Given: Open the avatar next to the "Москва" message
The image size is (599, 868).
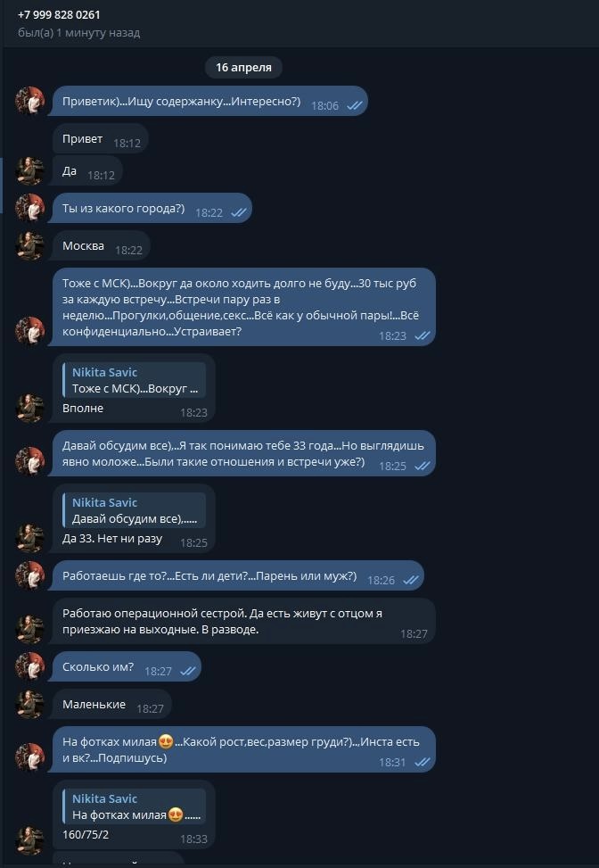Looking at the screenshot, I should pos(30,245).
